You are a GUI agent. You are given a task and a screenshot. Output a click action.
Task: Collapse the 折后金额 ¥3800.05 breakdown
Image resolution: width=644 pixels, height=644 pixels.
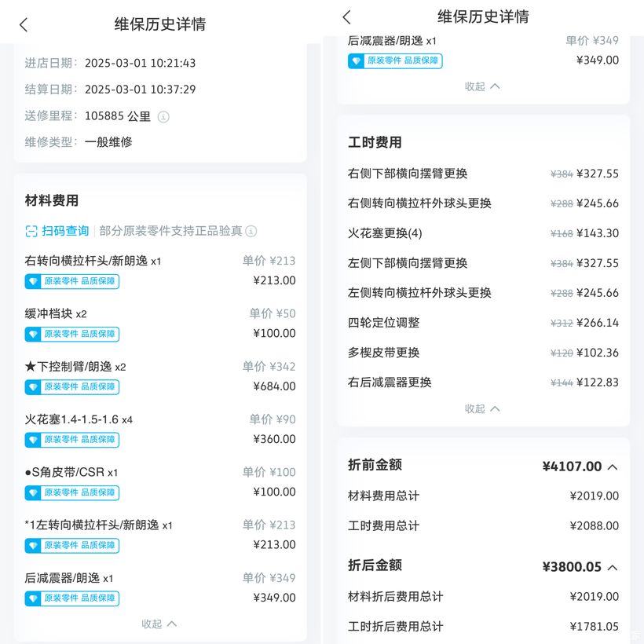coord(613,567)
